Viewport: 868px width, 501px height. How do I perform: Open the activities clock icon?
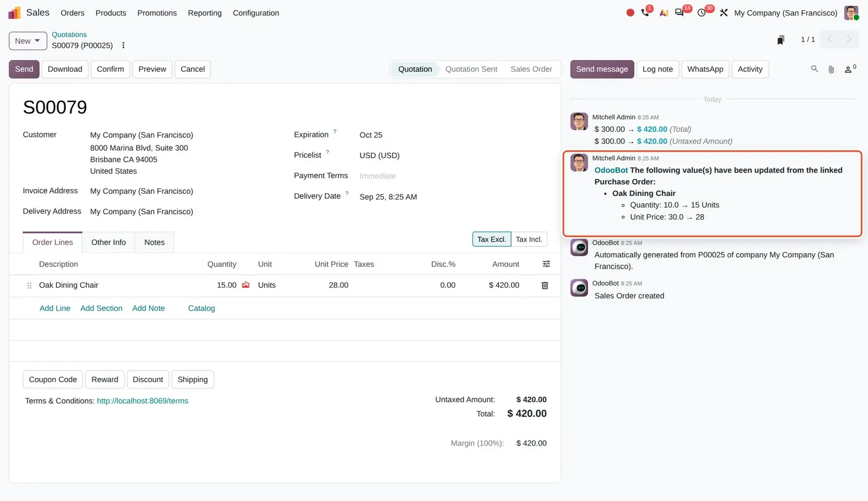pos(701,12)
